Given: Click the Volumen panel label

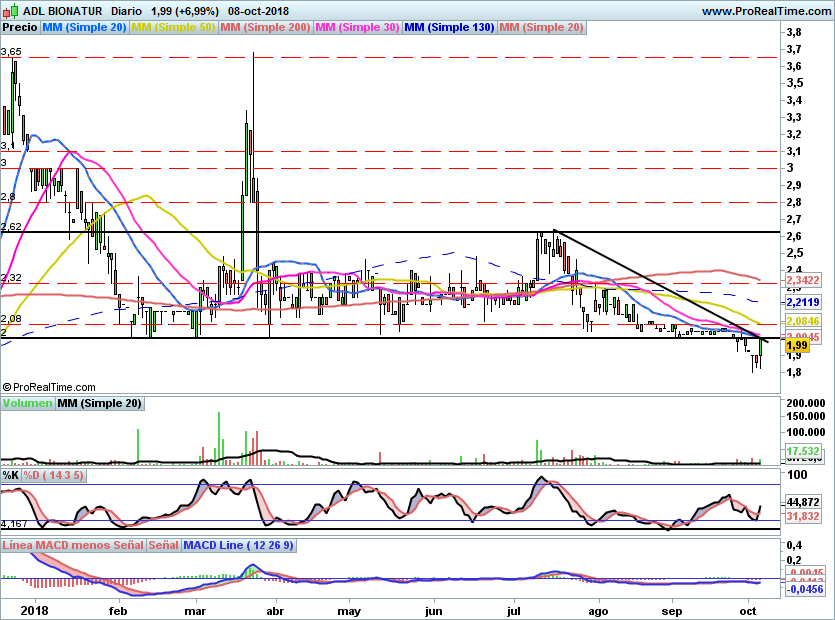Looking at the screenshot, I should 27,403.
